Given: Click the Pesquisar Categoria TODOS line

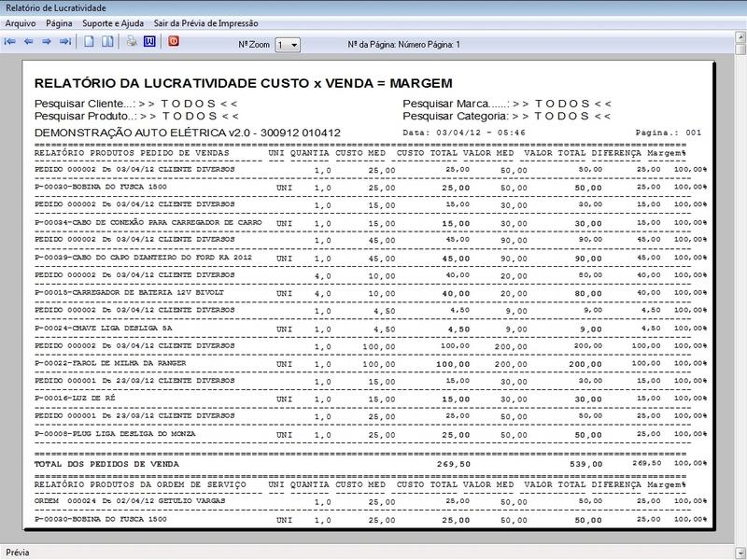Looking at the screenshot, I should (x=507, y=116).
